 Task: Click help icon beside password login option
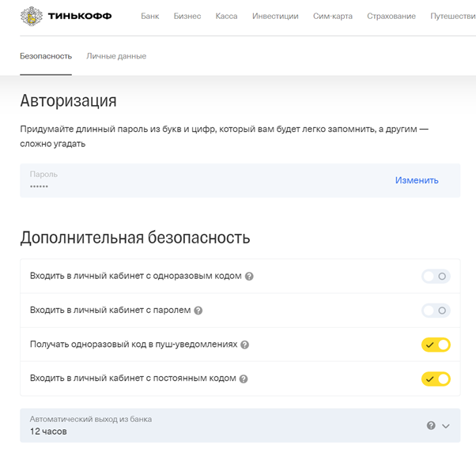click(x=198, y=311)
